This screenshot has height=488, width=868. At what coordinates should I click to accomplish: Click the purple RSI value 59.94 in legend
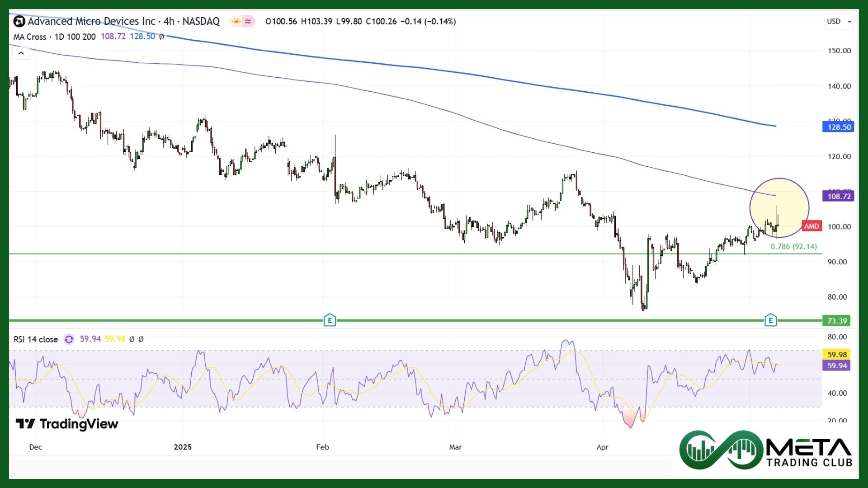pyautogui.click(x=90, y=339)
